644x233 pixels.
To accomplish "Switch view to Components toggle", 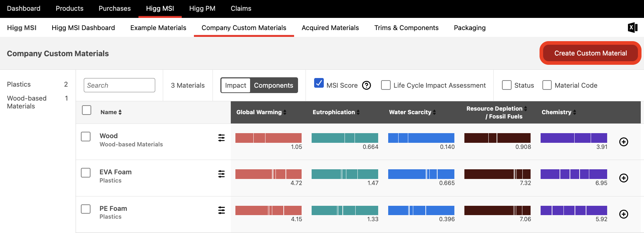I will [x=274, y=85].
